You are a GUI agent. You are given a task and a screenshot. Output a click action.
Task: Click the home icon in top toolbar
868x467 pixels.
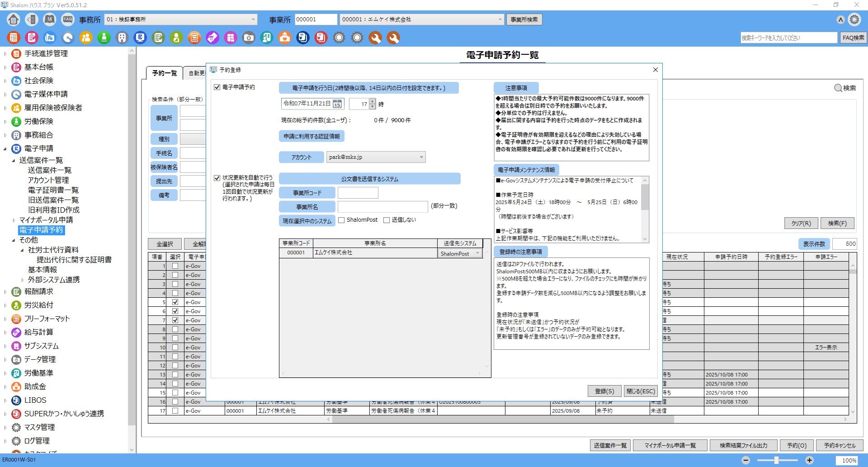coord(14,19)
